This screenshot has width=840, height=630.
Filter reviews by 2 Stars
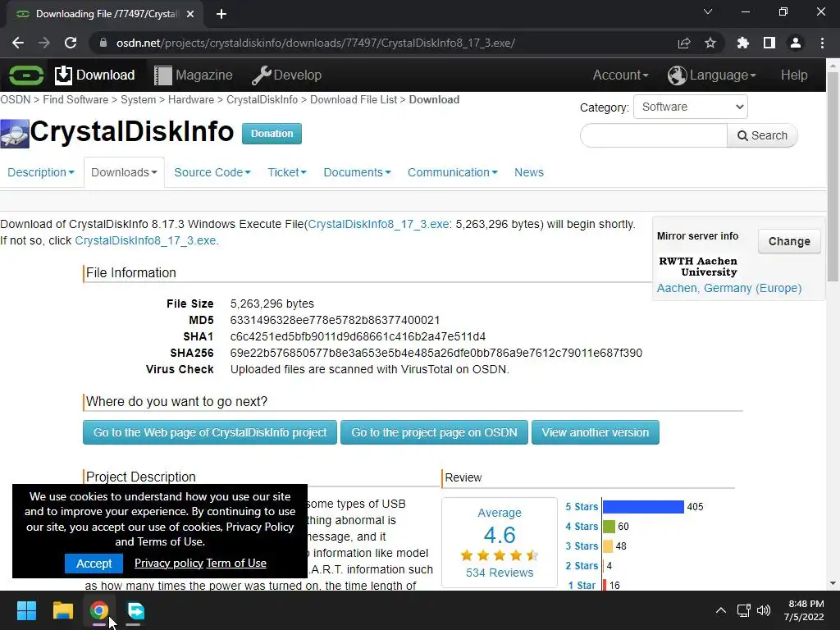pyautogui.click(x=582, y=566)
